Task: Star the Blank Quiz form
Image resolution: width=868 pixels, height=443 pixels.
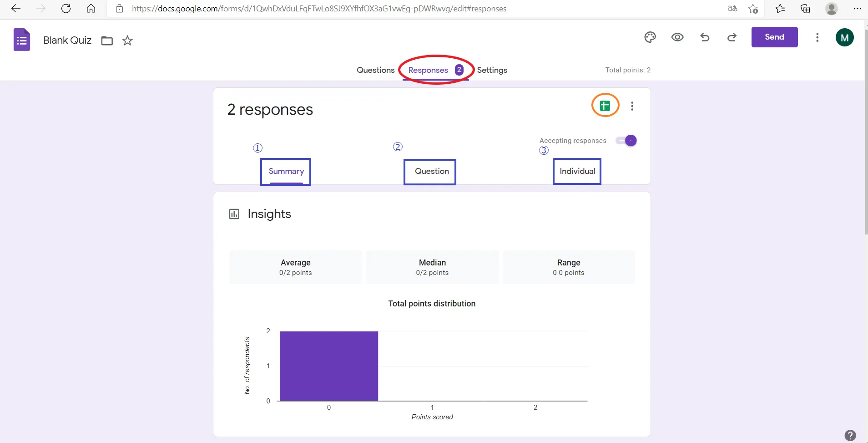Action: (127, 41)
